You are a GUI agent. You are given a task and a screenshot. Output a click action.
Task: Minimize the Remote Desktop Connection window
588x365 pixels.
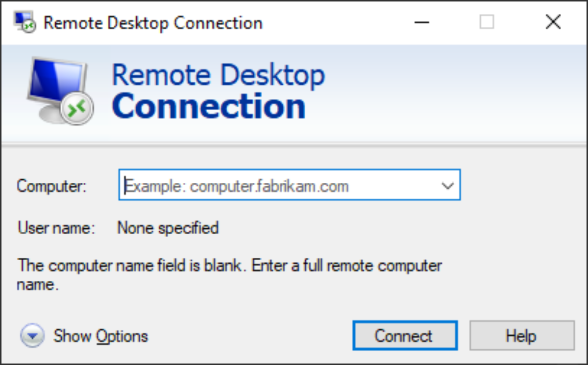pyautogui.click(x=420, y=22)
